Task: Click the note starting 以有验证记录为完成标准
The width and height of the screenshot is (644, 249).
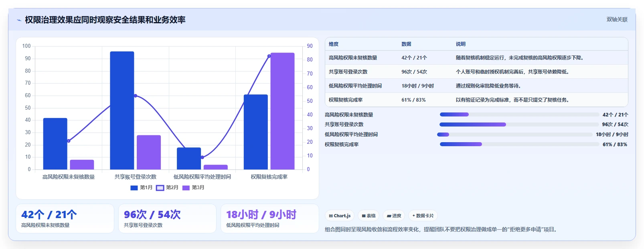Action: [513, 100]
